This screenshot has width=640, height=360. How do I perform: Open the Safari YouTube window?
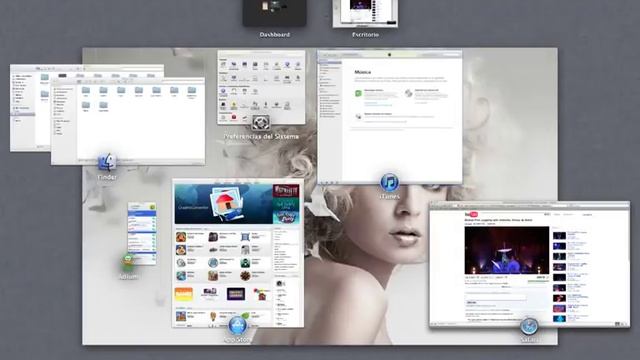click(x=529, y=264)
